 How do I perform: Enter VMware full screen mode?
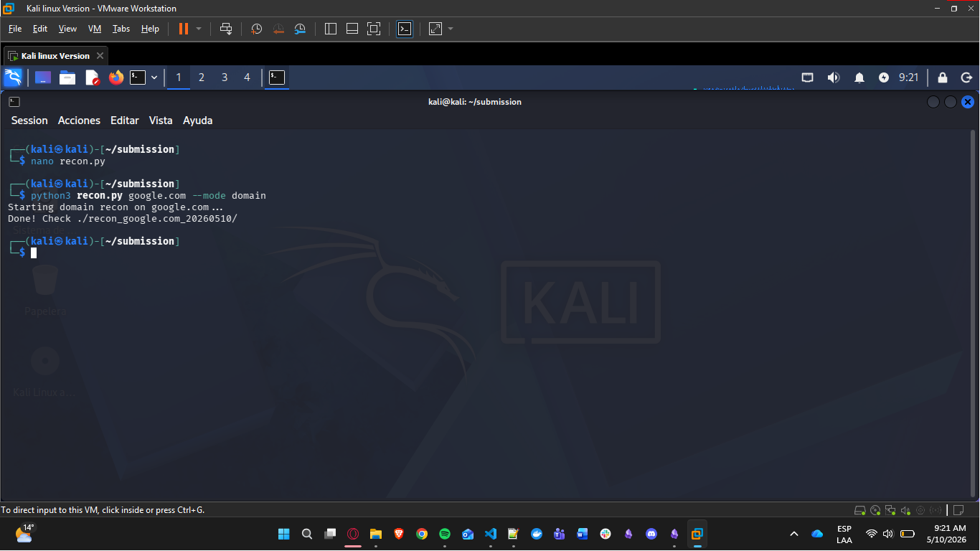point(374,29)
